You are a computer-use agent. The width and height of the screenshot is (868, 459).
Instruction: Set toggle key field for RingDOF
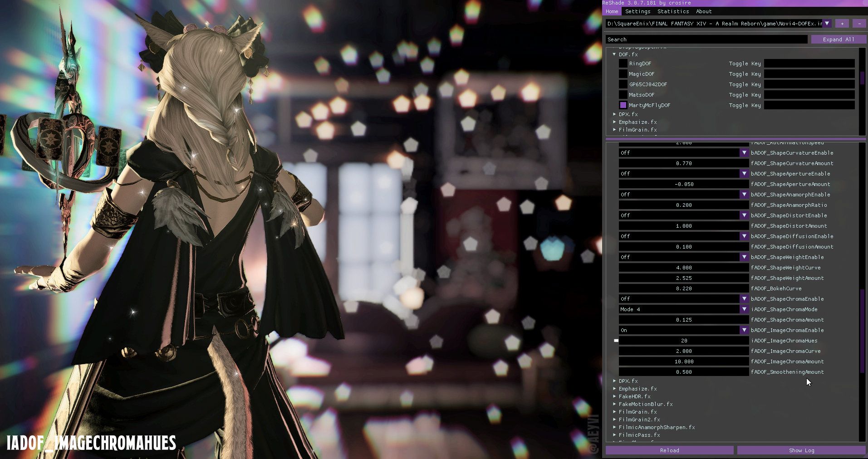coord(809,63)
